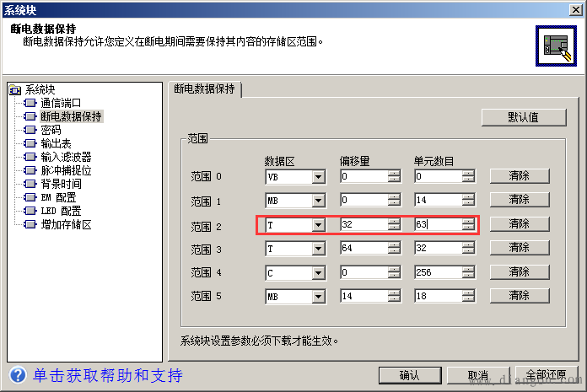The image size is (587, 392).
Task: Open the 范围 4 data area dropdown (C)
Action: [x=319, y=273]
